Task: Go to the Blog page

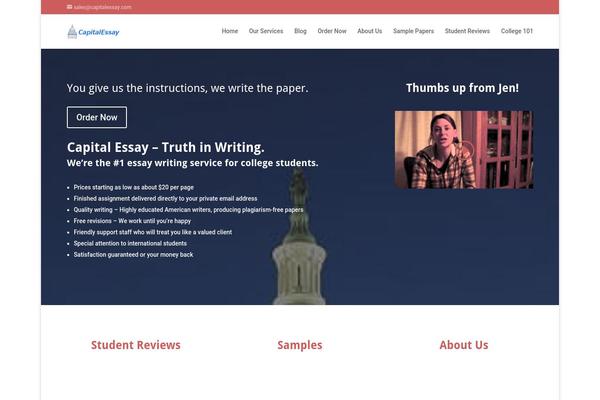Action: click(x=300, y=31)
